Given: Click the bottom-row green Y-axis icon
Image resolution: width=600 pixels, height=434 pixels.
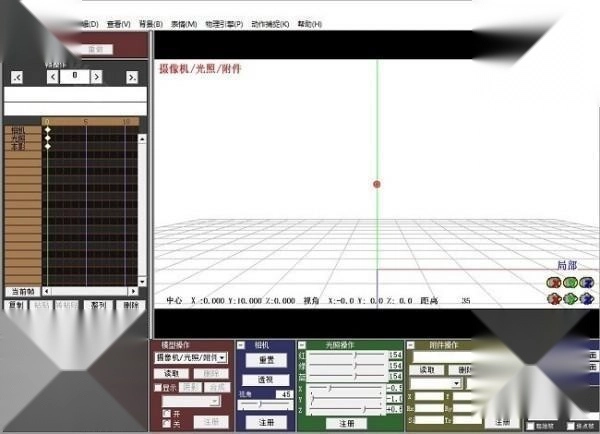Looking at the screenshot, I should pyautogui.click(x=569, y=298).
